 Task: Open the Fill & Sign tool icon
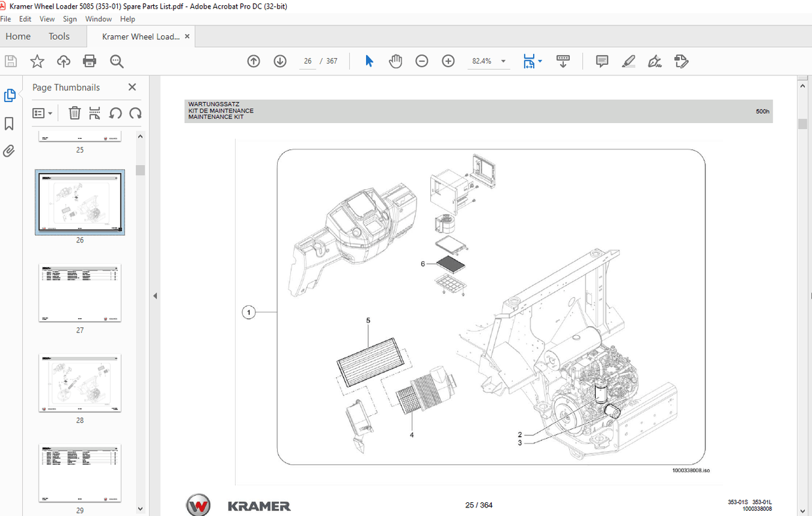[681, 60]
